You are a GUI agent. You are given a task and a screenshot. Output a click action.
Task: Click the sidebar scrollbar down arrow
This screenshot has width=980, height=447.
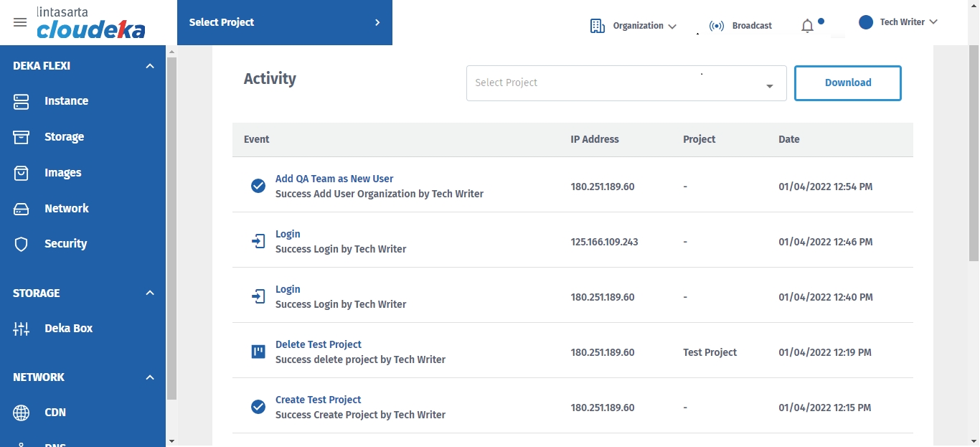point(171,441)
